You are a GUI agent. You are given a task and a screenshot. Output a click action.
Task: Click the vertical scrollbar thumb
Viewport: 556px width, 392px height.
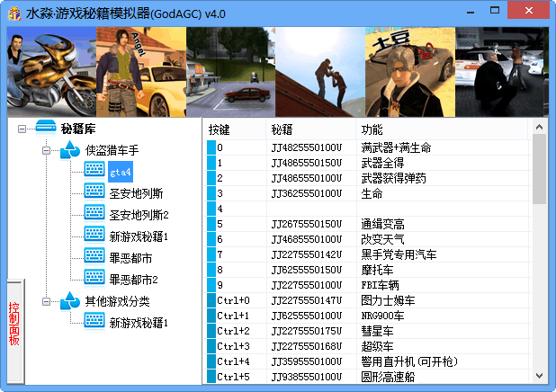(x=539, y=169)
